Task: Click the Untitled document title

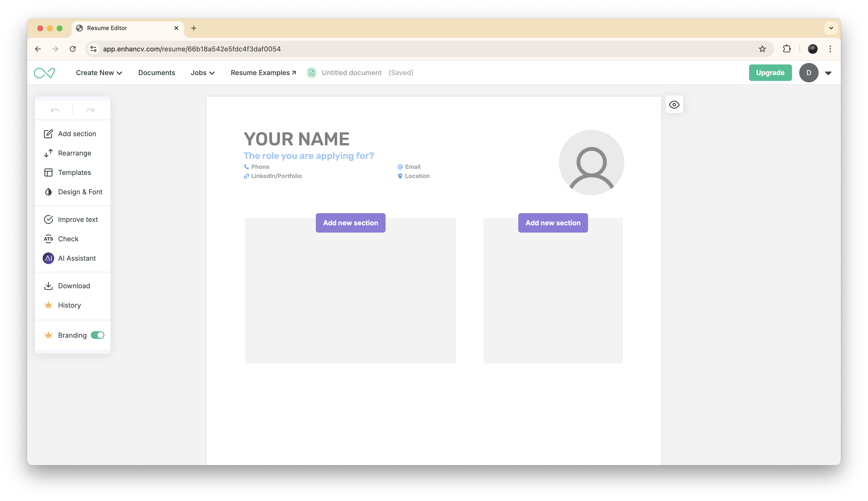Action: coord(351,73)
